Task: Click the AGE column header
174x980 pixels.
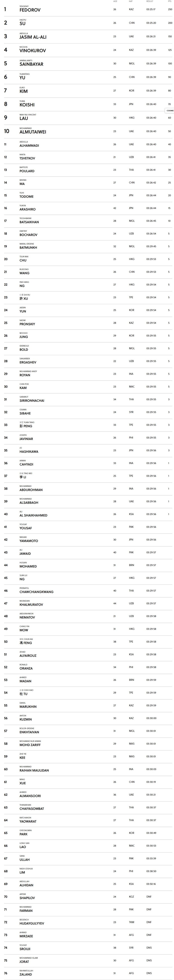Action: (115, 1)
